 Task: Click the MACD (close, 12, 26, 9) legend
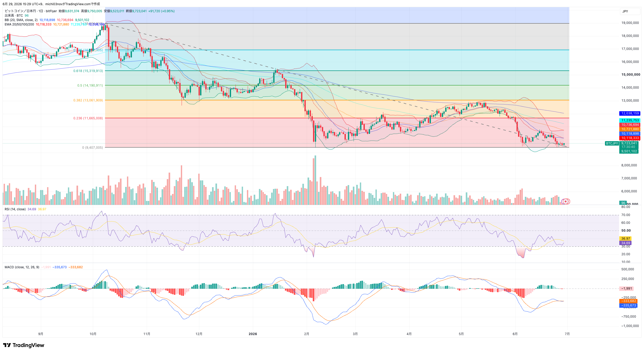tap(22, 267)
